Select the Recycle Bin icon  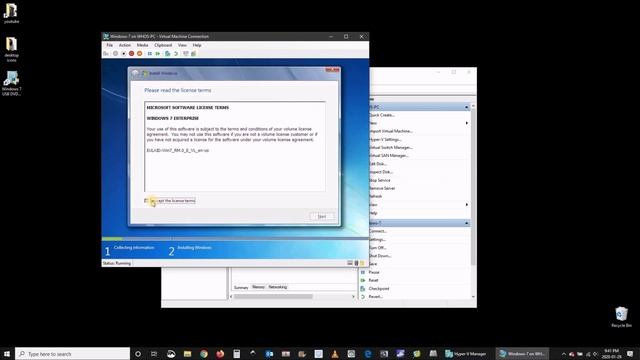click(x=621, y=317)
